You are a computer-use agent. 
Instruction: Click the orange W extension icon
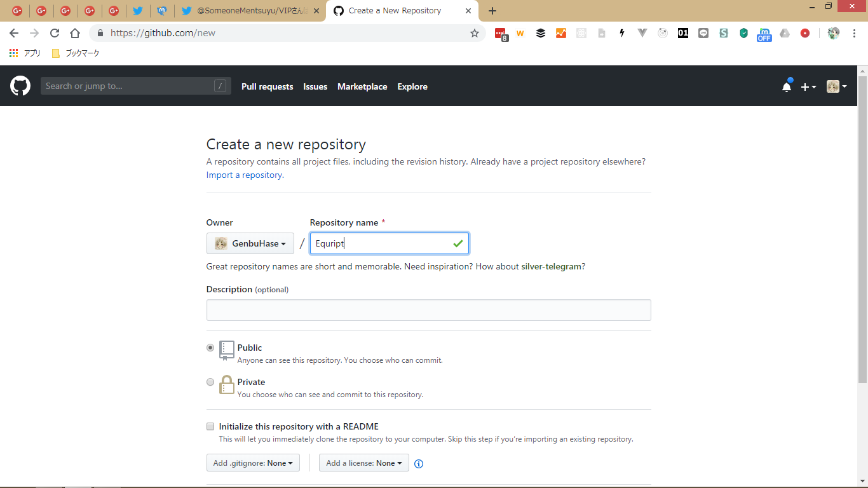pos(520,33)
